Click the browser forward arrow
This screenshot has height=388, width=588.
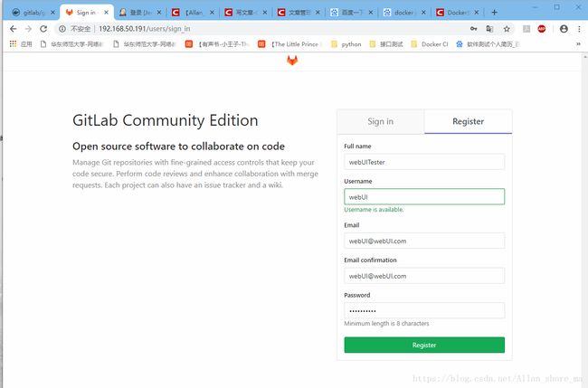(29, 29)
